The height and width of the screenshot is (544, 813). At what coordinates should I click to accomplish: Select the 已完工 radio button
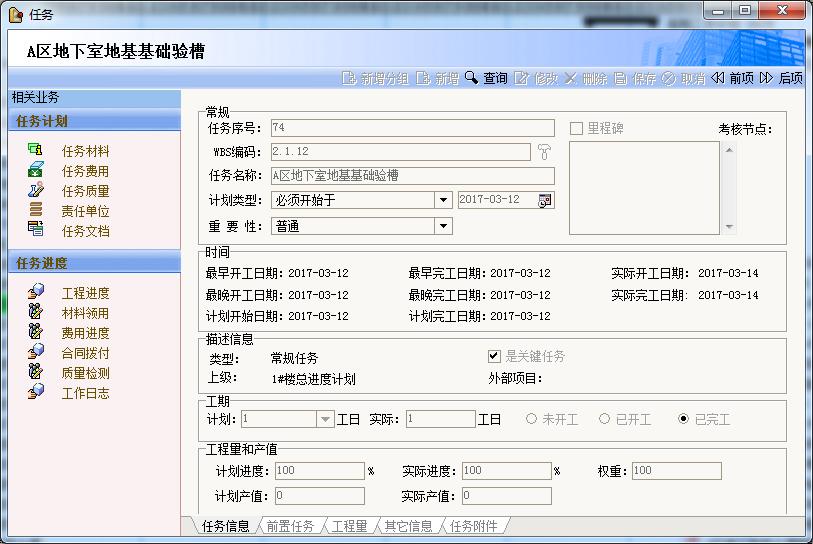point(684,419)
